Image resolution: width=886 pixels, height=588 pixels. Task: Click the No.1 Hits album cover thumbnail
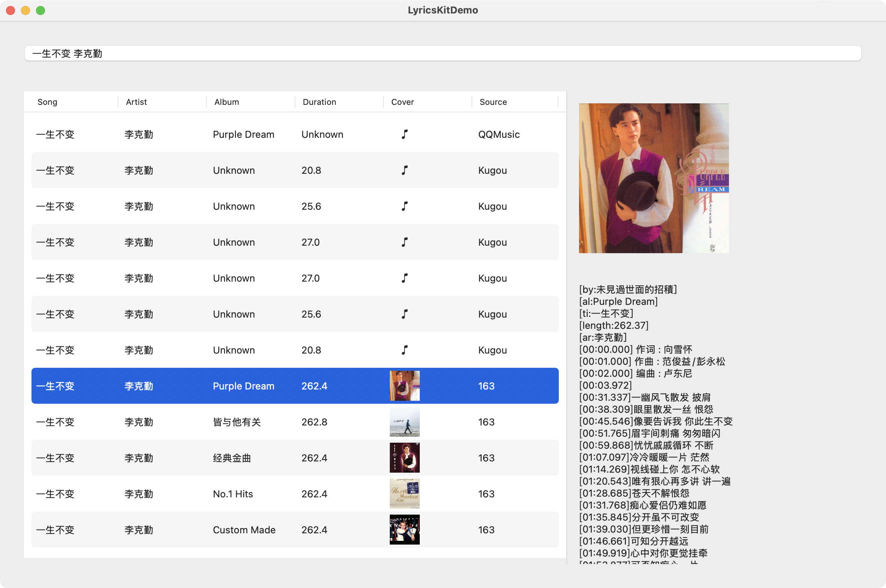click(404, 494)
